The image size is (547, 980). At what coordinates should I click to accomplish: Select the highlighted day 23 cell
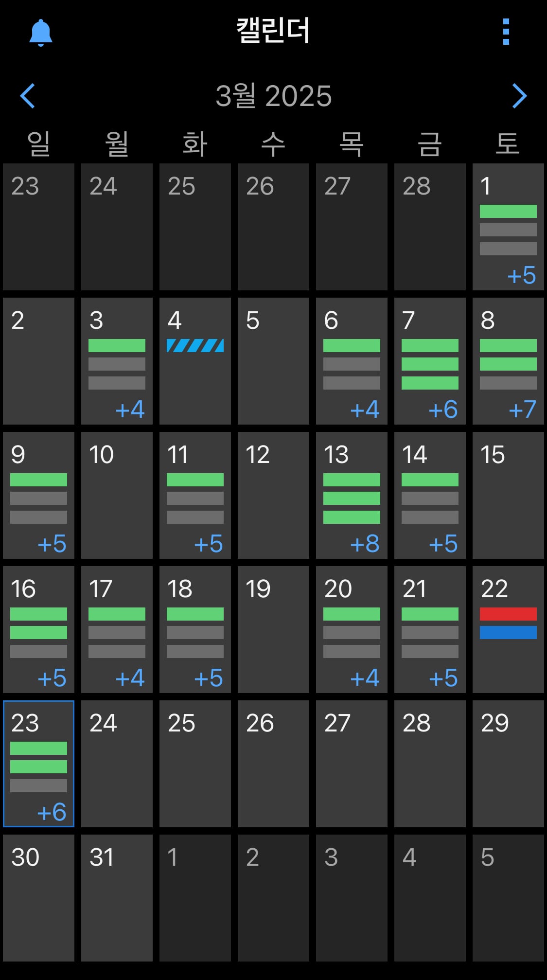coord(38,764)
